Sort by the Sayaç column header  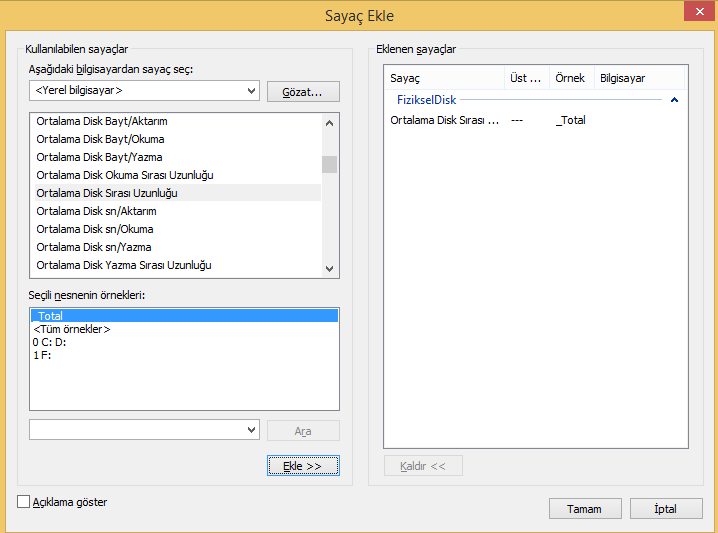click(444, 78)
